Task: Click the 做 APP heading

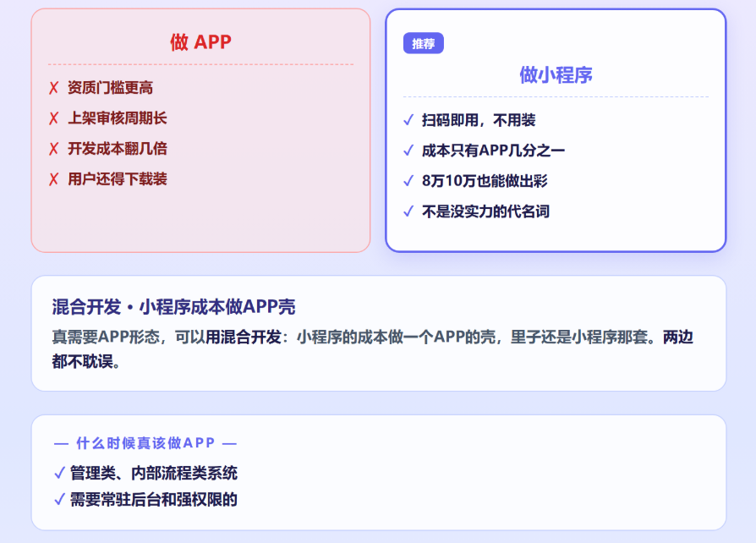Action: coord(200,42)
